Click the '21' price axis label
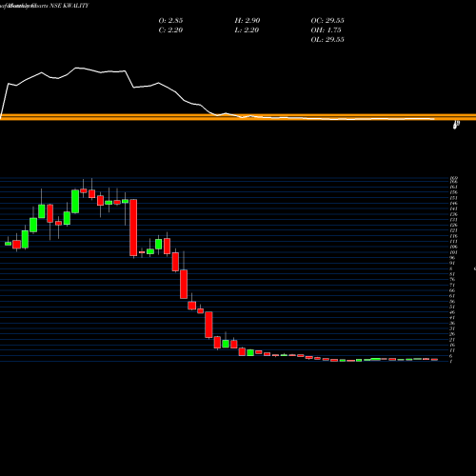This screenshot has width=476, height=476. tap(452, 339)
